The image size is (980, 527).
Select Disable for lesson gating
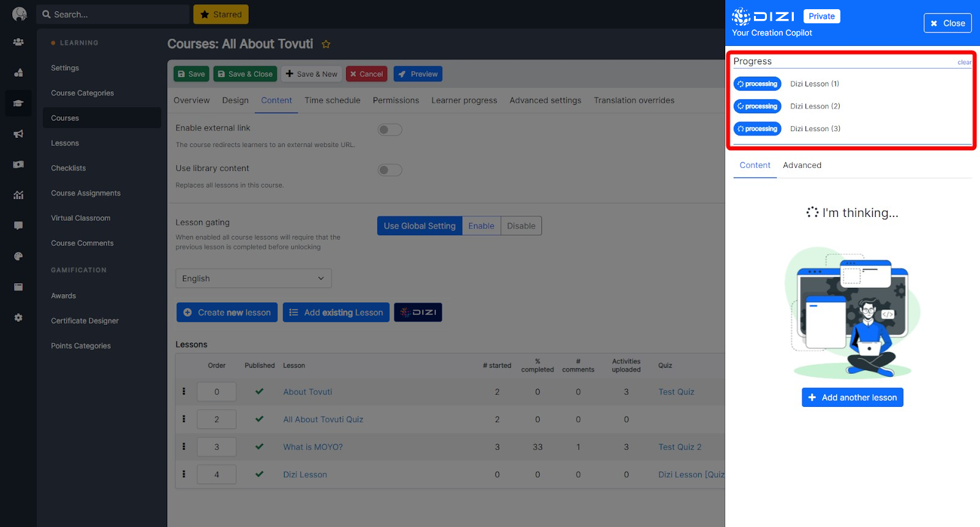pyautogui.click(x=521, y=226)
